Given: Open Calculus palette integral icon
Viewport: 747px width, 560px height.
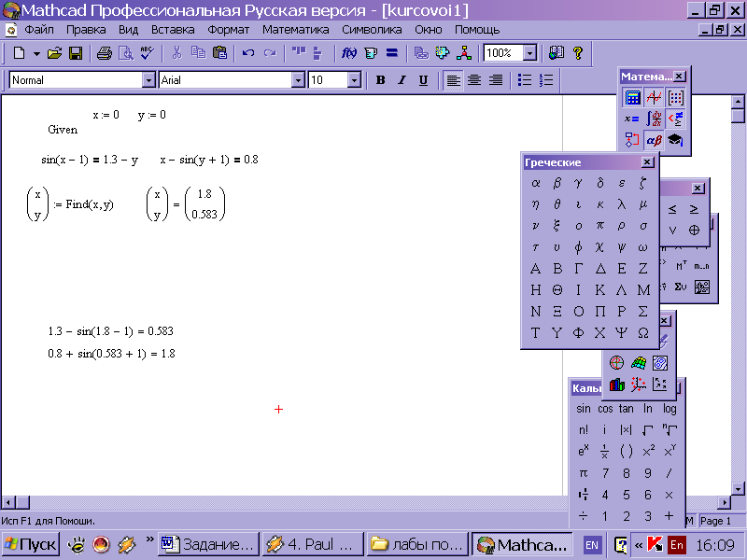Looking at the screenshot, I should pyautogui.click(x=655, y=119).
